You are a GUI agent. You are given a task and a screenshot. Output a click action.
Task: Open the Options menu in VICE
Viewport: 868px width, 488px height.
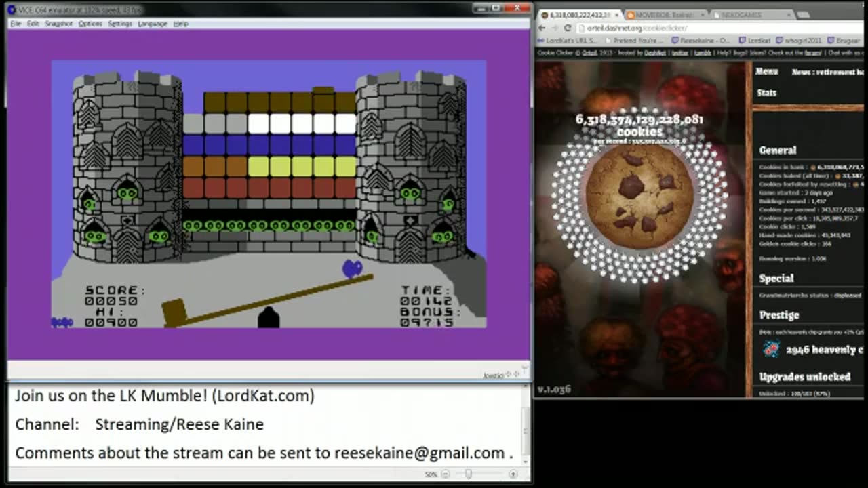coord(90,24)
